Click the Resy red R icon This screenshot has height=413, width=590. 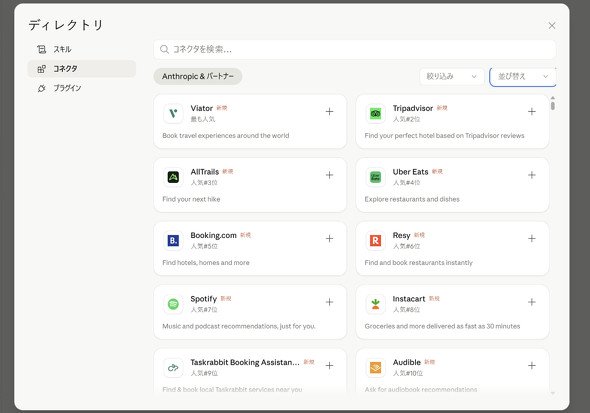(x=375, y=240)
